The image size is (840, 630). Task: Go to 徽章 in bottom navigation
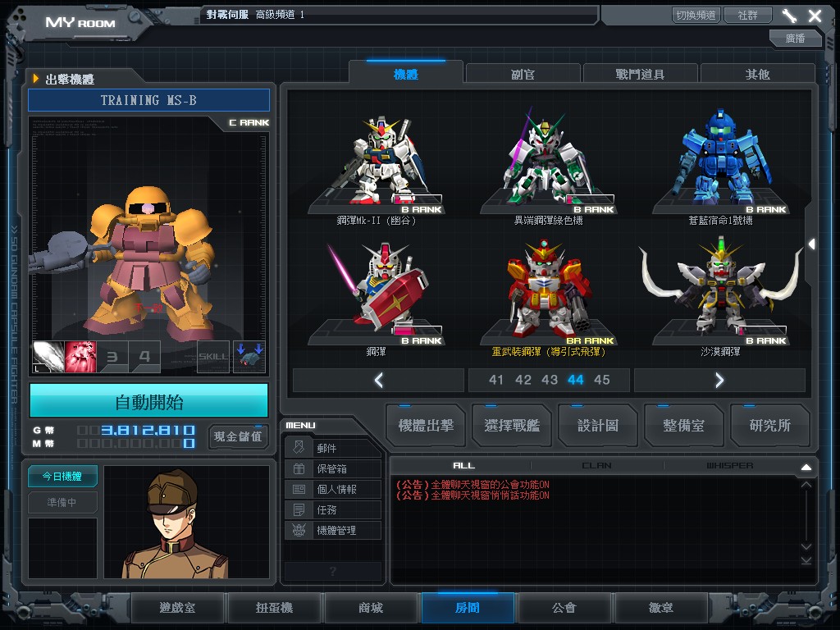point(661,608)
